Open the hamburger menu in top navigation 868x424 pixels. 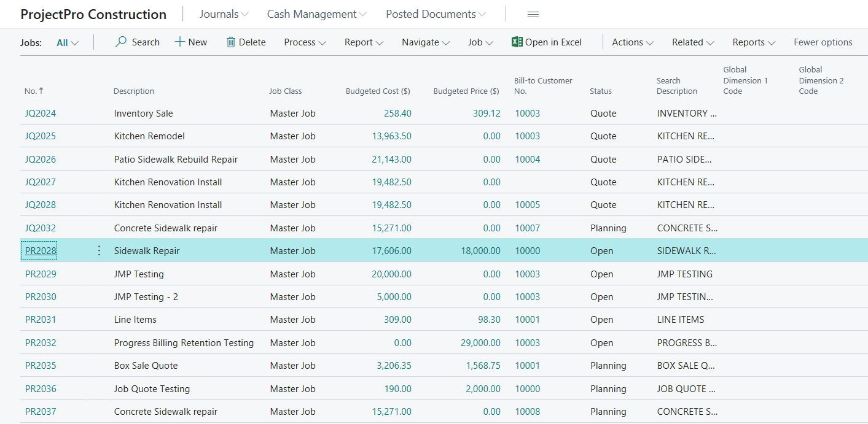tap(533, 14)
